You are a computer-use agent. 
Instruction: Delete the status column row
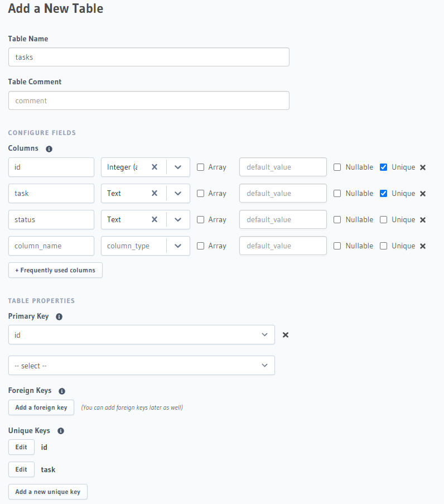(x=423, y=220)
